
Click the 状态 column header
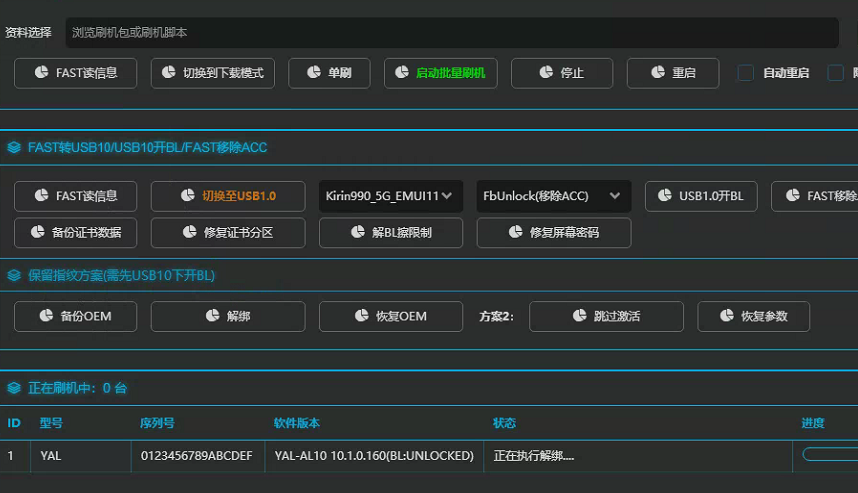(x=504, y=424)
